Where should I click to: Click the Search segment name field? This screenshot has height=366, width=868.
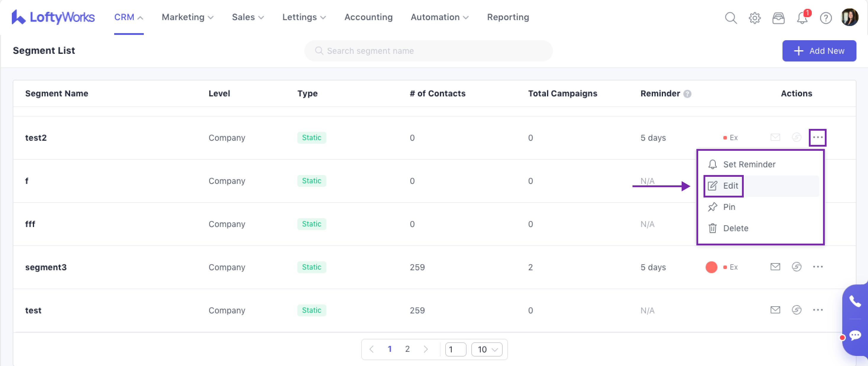[428, 51]
